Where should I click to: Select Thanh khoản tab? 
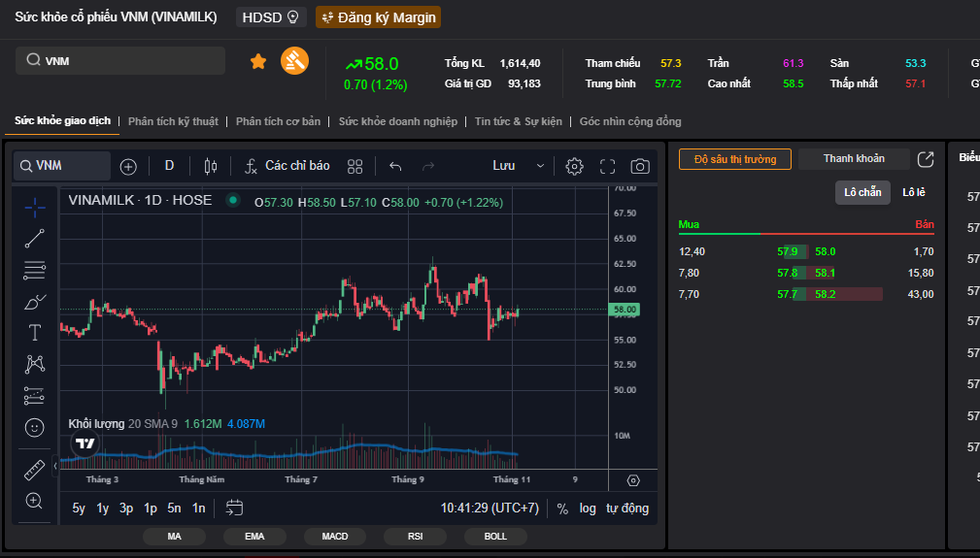coord(854,158)
